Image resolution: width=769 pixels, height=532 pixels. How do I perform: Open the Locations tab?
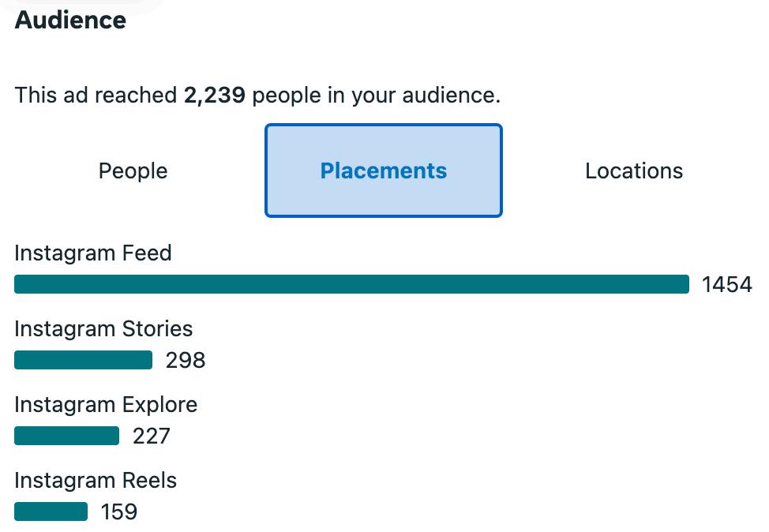pos(633,170)
